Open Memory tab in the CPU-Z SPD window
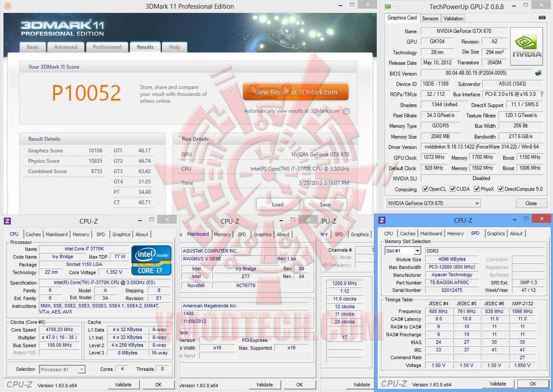The width and height of the screenshot is (553, 392). click(x=455, y=234)
